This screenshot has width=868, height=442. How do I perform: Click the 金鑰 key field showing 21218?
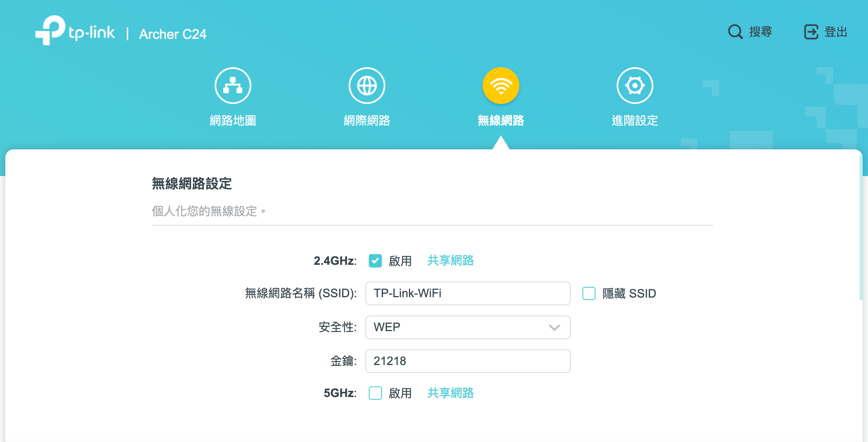tap(468, 361)
